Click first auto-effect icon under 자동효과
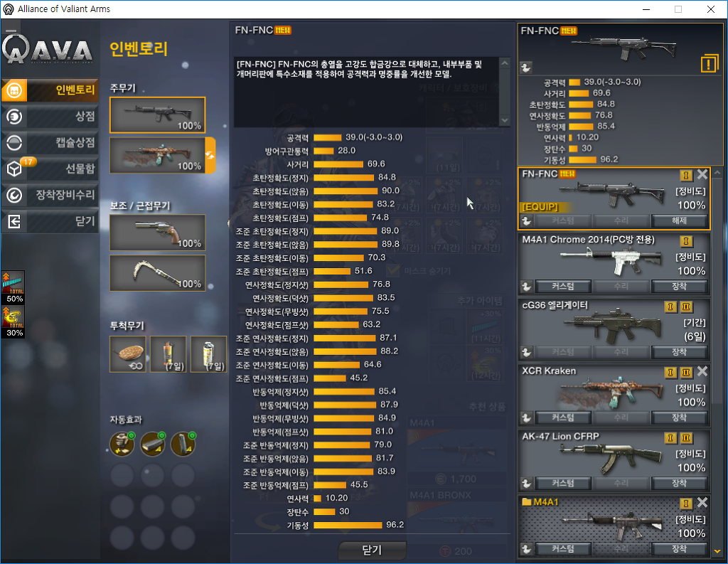 click(122, 444)
